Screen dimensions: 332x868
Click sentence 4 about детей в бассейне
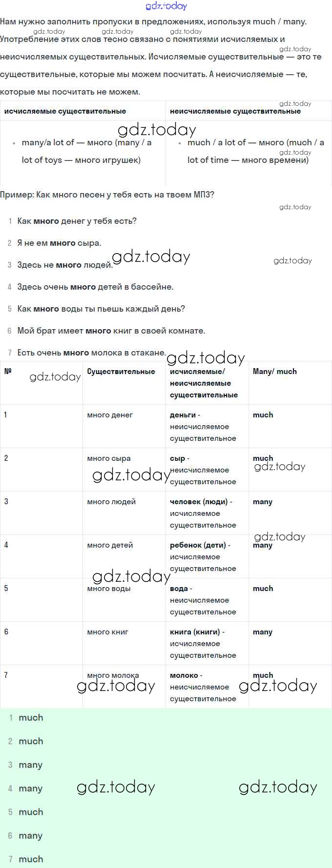[95, 287]
